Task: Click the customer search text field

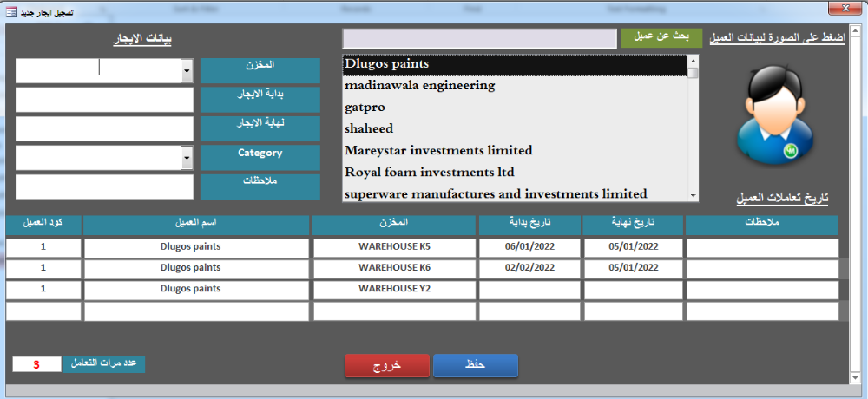Action: (479, 39)
